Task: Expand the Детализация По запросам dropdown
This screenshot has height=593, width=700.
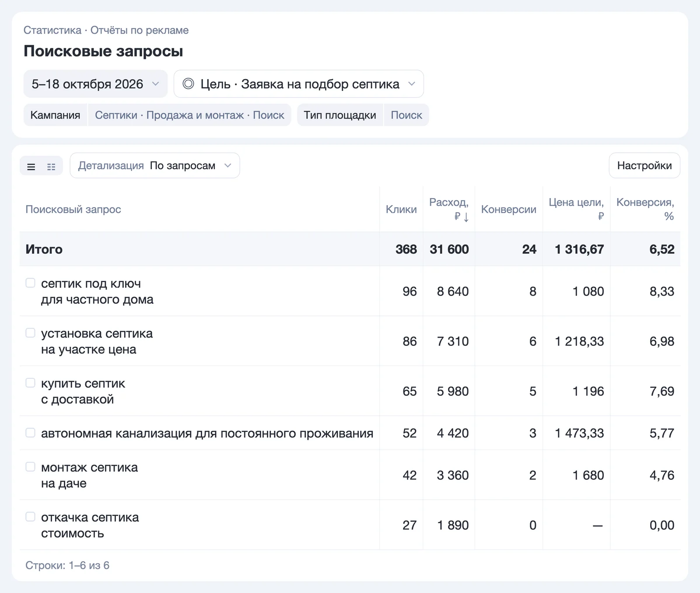Action: point(155,165)
